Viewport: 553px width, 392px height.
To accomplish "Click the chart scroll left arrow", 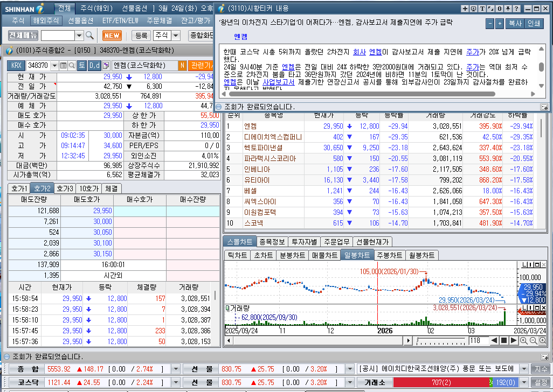I will click(229, 341).
